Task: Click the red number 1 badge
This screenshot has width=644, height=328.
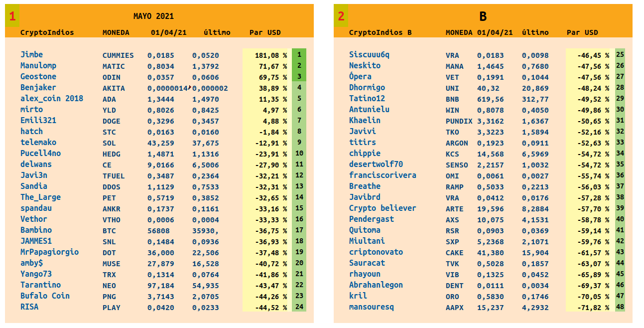Action: pyautogui.click(x=12, y=16)
